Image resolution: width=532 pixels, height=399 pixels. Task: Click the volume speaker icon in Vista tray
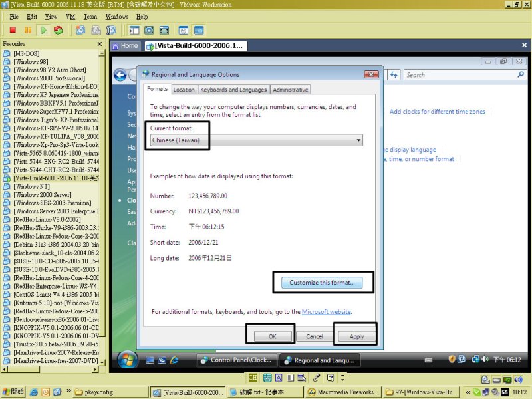point(485,359)
